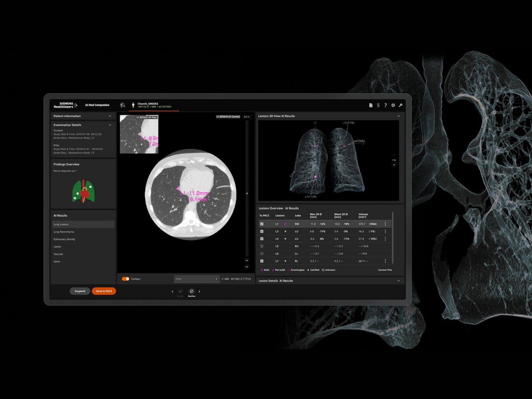This screenshot has width=532, height=399.
Task: Select Lung Lesions in AI Results
Action: [83, 224]
